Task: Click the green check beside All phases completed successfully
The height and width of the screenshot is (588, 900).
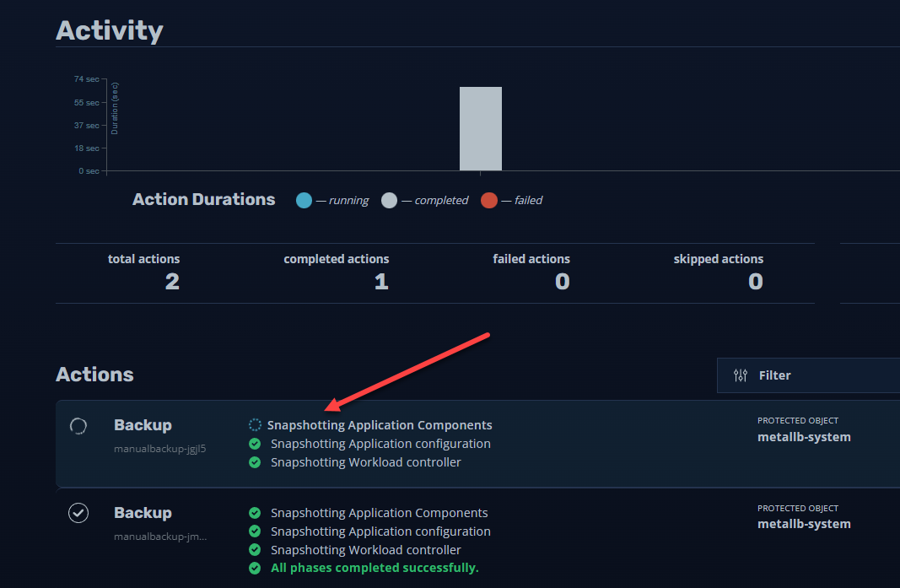Action: [x=255, y=568]
